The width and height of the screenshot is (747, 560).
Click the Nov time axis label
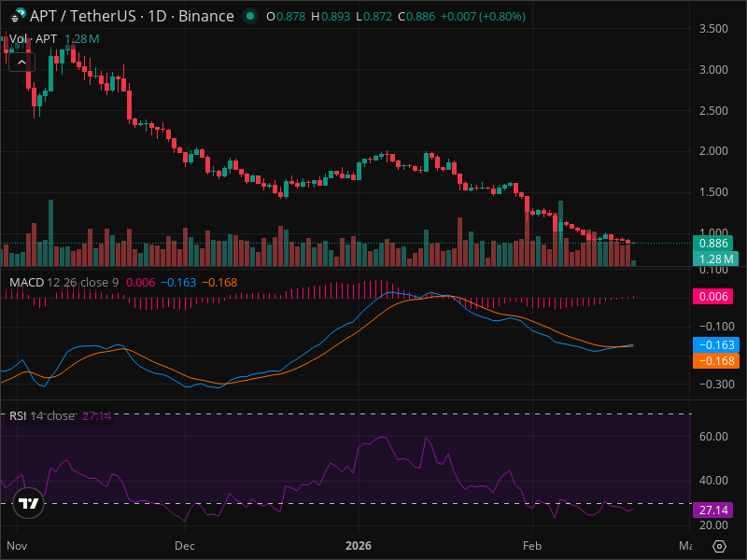17,546
